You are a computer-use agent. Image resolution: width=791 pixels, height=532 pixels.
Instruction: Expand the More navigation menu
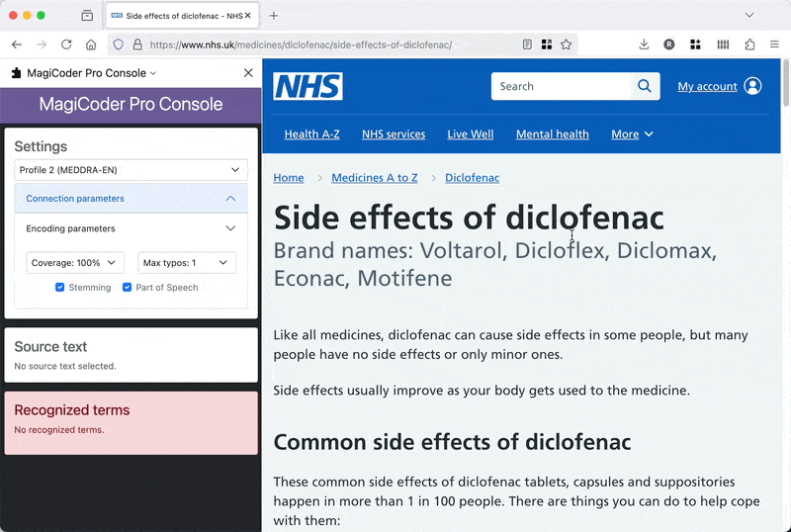pyautogui.click(x=632, y=134)
